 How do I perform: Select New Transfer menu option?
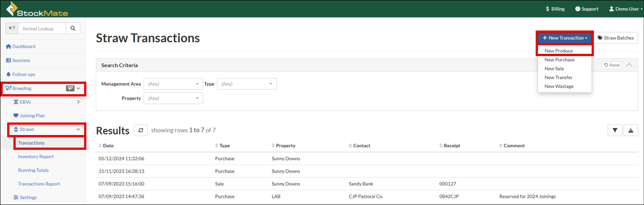click(x=559, y=77)
